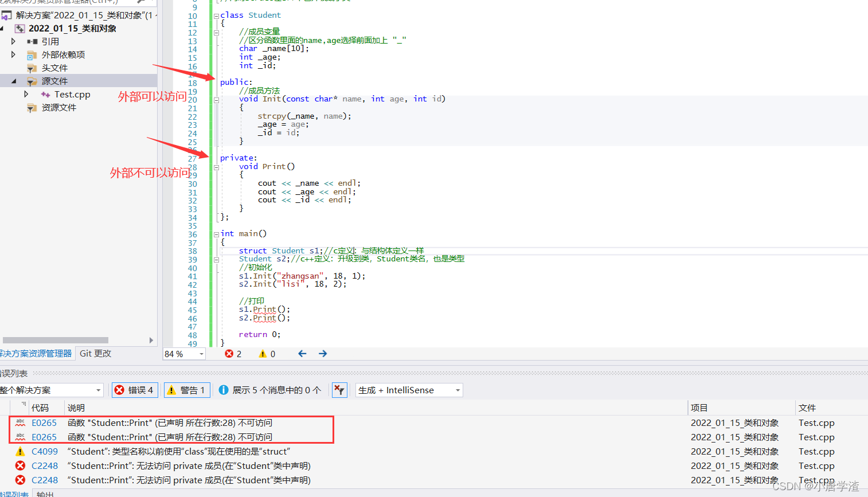Click the 引用 references icon

pyautogui.click(x=33, y=41)
